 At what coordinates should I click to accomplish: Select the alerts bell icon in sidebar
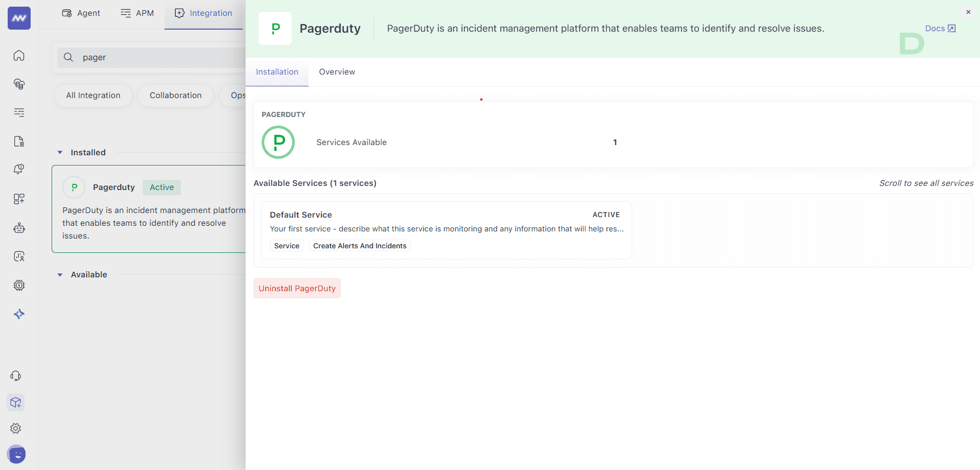click(x=19, y=169)
